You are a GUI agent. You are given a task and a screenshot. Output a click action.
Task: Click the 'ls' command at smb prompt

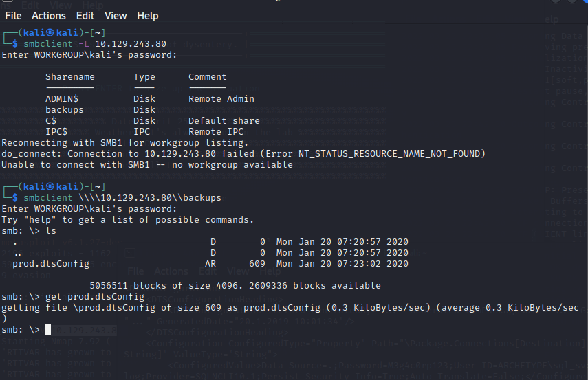tap(51, 230)
